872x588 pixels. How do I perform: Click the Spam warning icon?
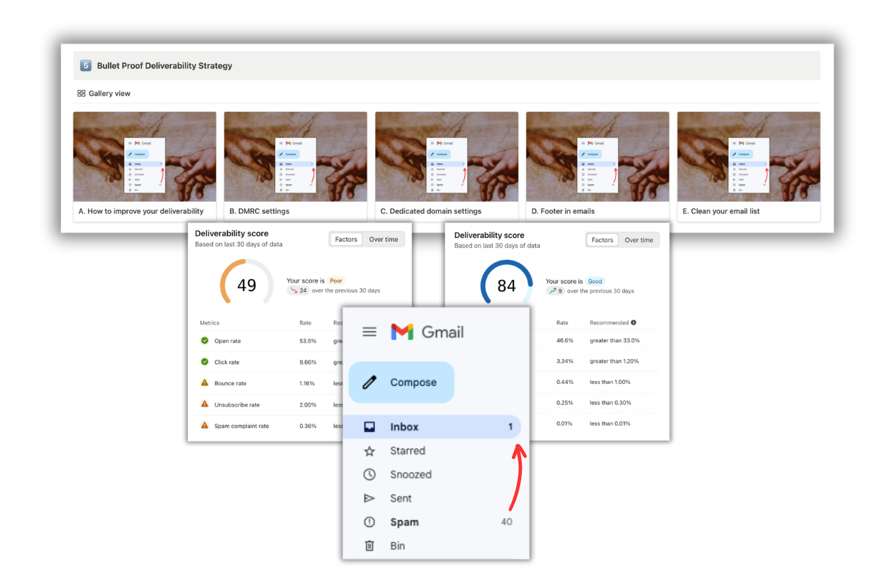tap(369, 522)
